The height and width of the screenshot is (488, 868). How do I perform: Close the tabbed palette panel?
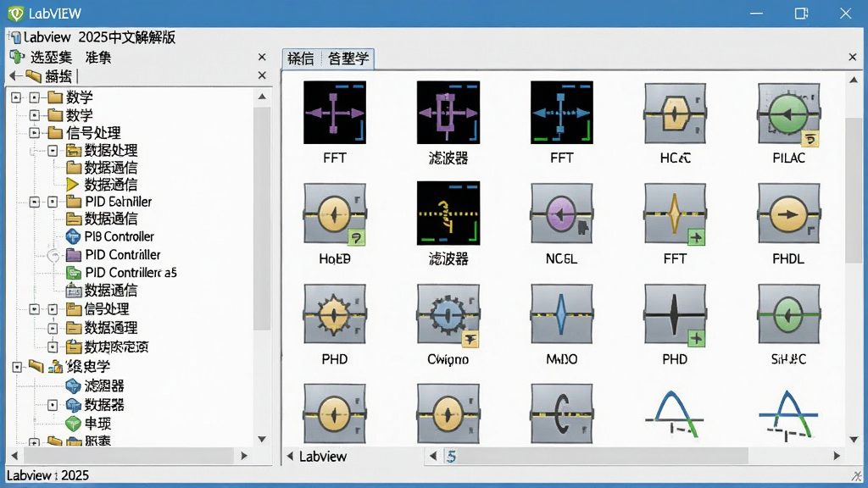pos(853,57)
